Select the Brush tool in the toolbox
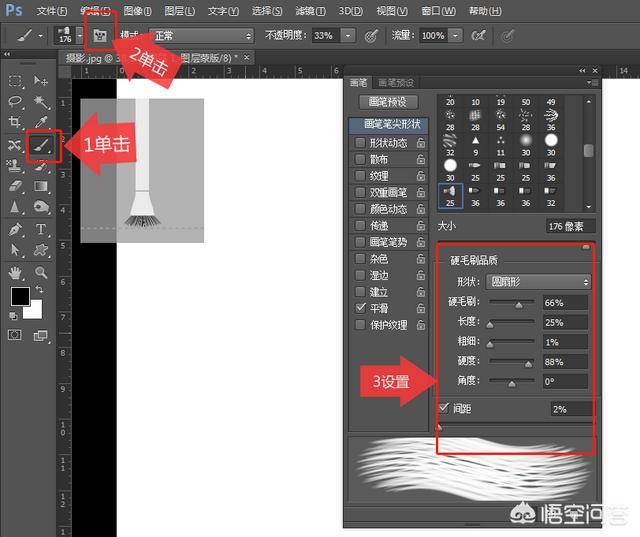This screenshot has width=640, height=537. [x=42, y=145]
